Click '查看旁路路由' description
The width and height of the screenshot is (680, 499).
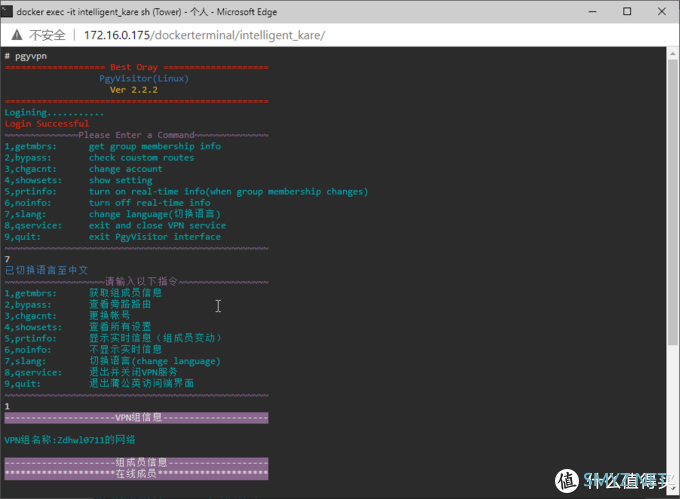click(120, 304)
